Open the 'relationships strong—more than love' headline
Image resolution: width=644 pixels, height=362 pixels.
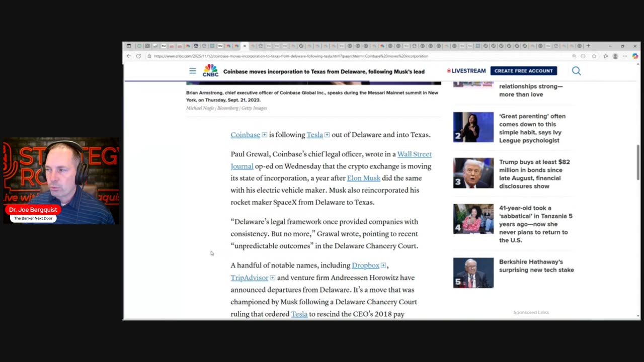(x=531, y=90)
